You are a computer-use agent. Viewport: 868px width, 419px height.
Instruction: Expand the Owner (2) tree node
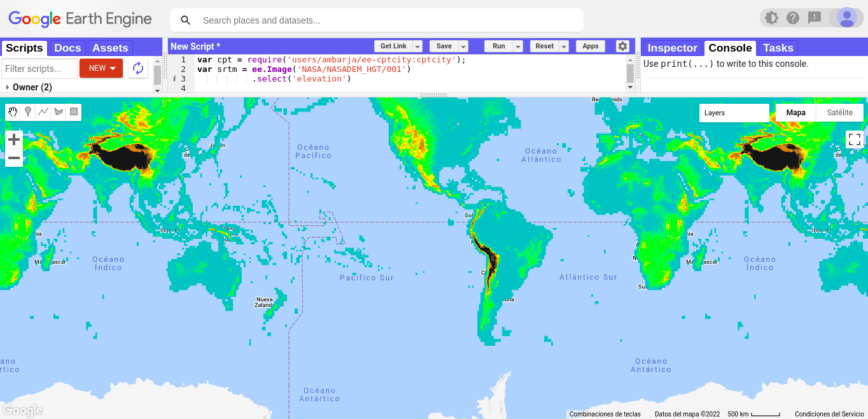coord(7,87)
